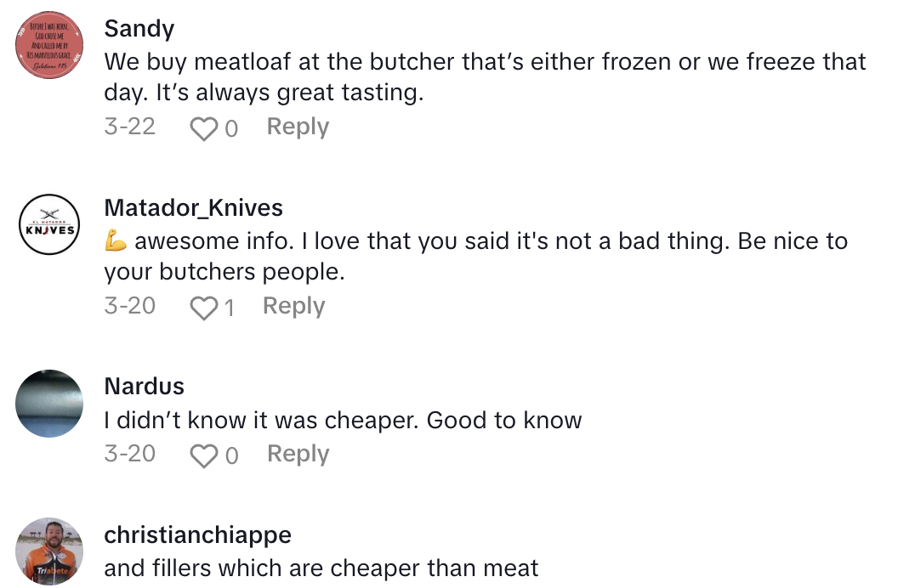
Task: Select the flexed bicep emoji
Action: (x=116, y=242)
